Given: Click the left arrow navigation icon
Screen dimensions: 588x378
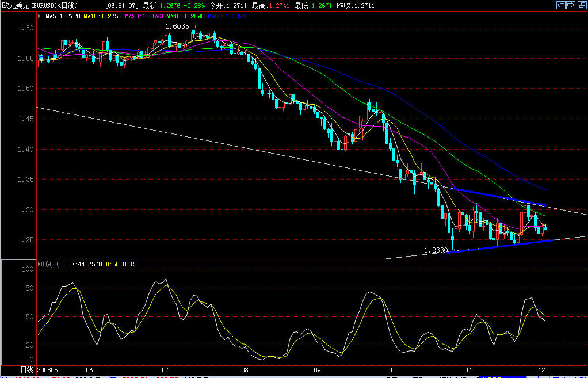Looking at the screenshot, I should pos(561,5).
